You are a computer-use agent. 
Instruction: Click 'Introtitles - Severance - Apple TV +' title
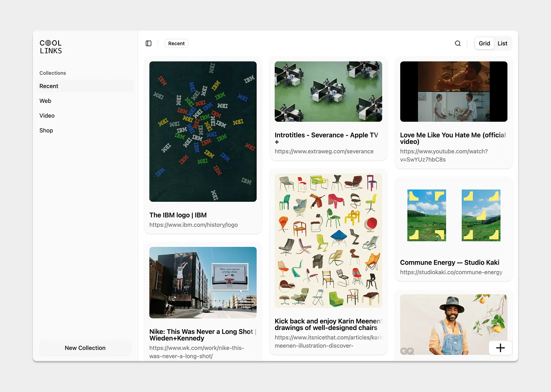coord(326,138)
